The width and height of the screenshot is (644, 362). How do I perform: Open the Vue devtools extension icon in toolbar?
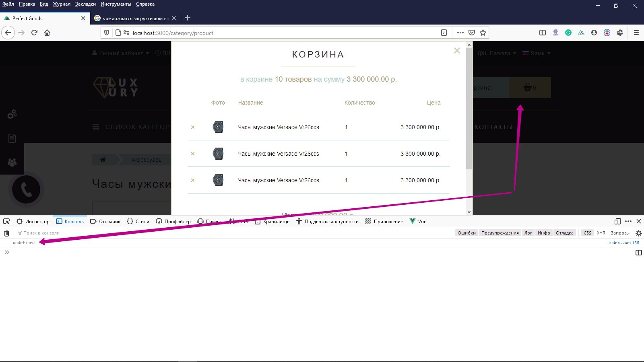point(581,33)
